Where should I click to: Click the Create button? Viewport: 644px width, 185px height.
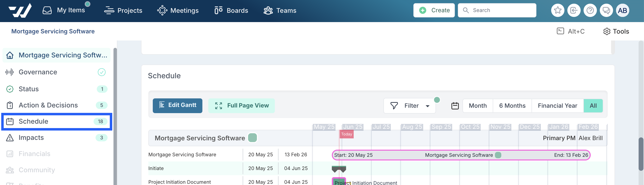434,10
